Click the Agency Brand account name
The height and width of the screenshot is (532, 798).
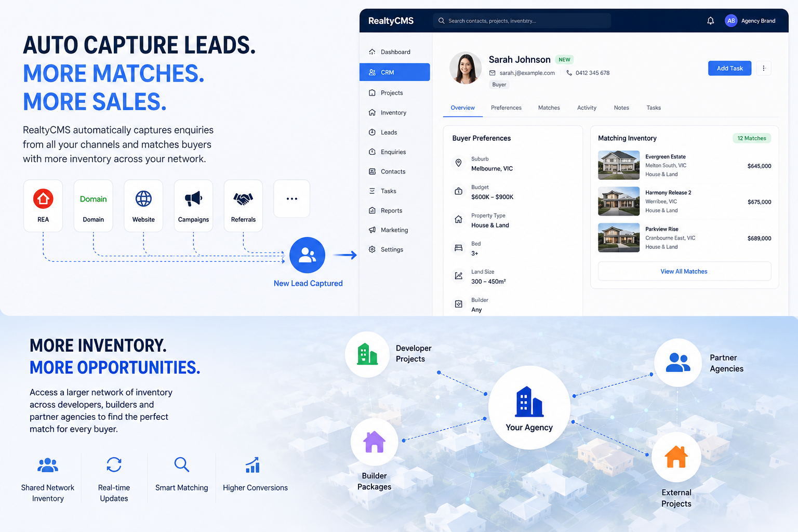[x=758, y=21]
